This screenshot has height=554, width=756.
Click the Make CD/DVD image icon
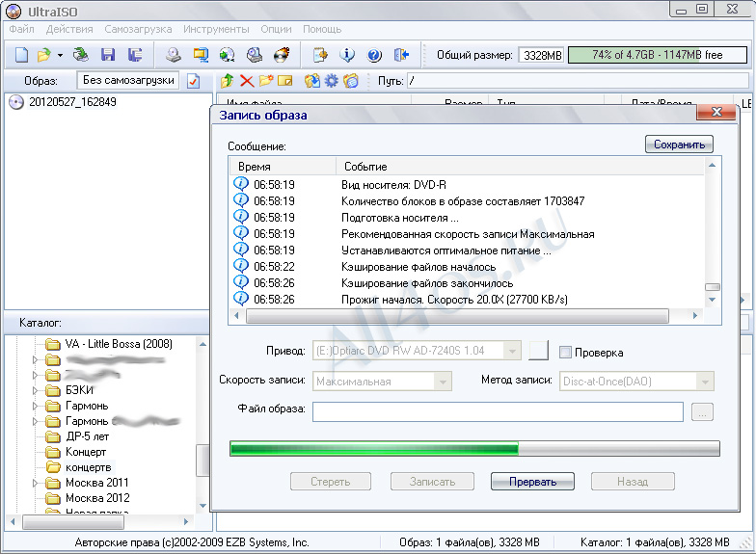pos(174,55)
